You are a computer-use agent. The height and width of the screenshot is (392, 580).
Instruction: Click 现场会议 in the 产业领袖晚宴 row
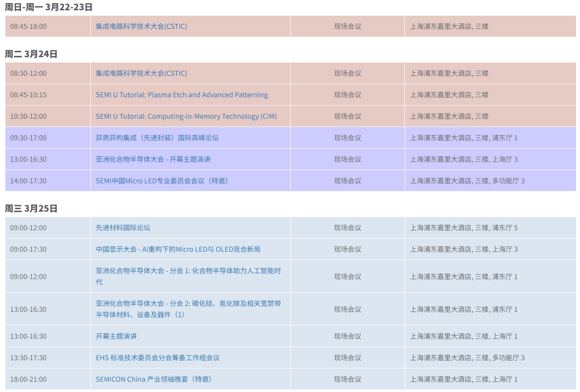coord(348,379)
